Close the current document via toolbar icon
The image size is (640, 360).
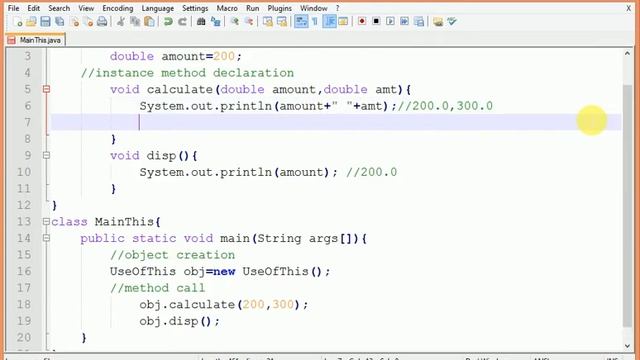coord(74,22)
